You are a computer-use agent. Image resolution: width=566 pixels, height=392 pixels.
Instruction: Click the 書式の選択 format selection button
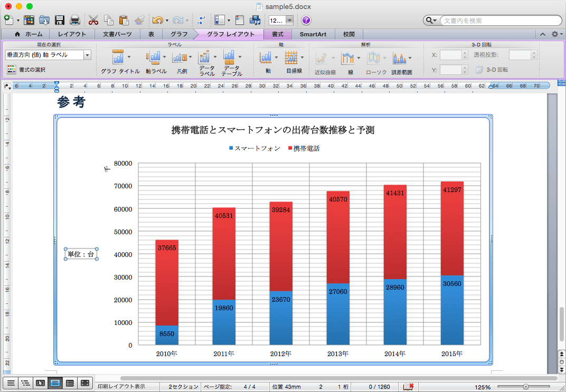pyautogui.click(x=26, y=70)
